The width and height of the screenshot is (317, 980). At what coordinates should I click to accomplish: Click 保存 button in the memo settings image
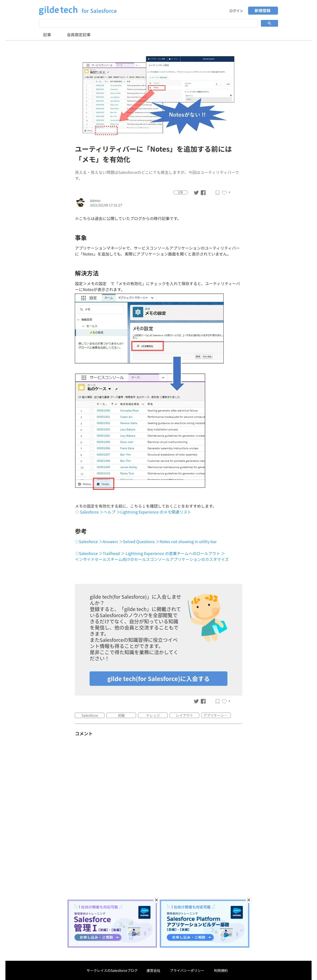[x=198, y=356]
